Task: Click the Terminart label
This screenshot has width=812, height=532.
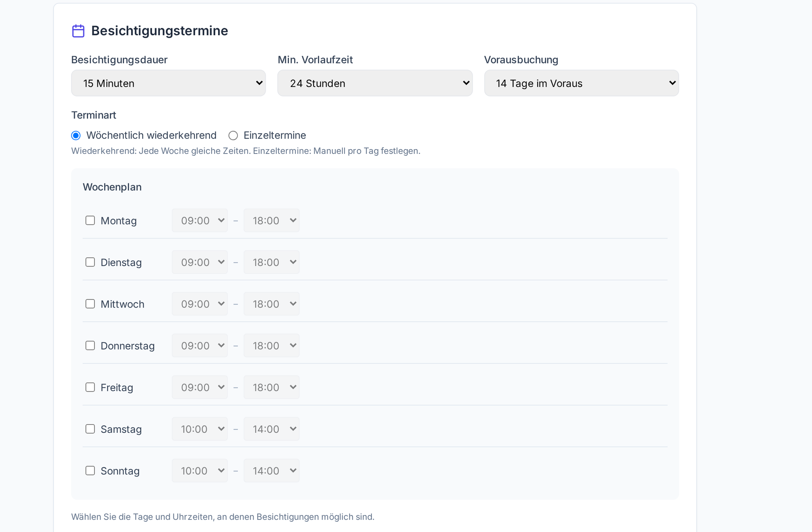Action: (94, 115)
